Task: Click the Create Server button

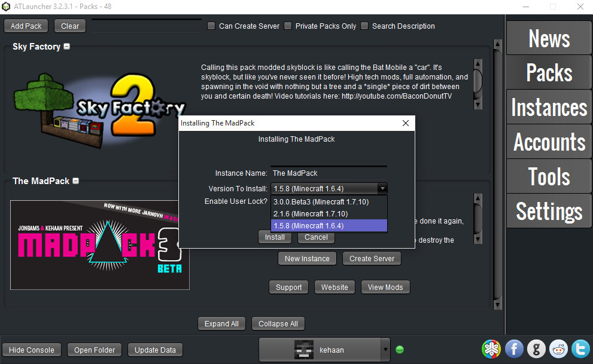Action: coord(372,259)
